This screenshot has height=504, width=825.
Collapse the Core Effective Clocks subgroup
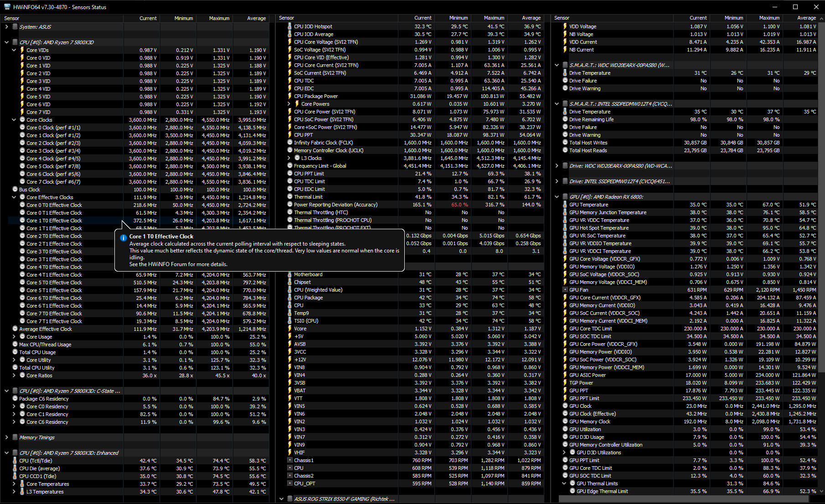[14, 197]
